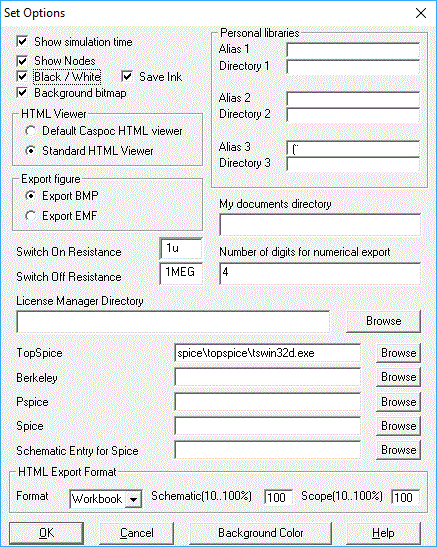
Task: Open the Background Color picker button
Action: pos(261,533)
